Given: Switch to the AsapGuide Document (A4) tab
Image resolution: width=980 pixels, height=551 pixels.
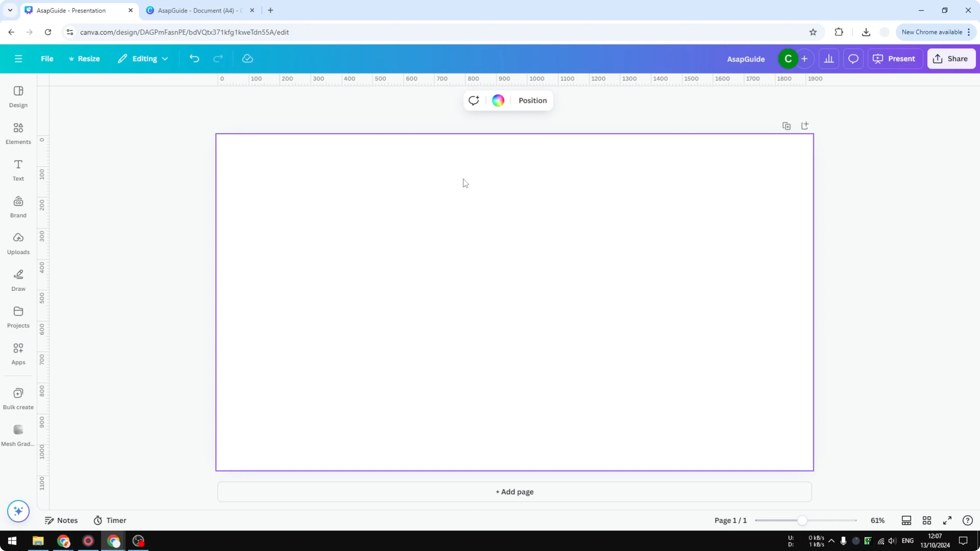Looking at the screenshot, I should point(198,10).
